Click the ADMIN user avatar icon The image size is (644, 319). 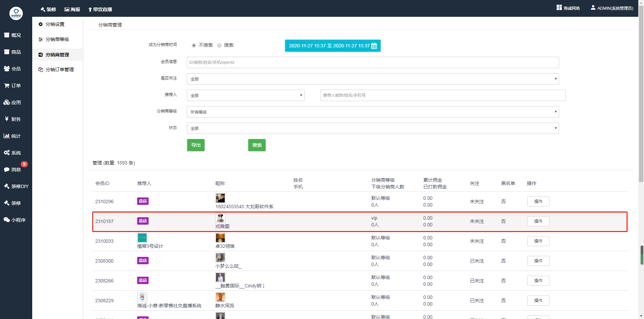(593, 7)
